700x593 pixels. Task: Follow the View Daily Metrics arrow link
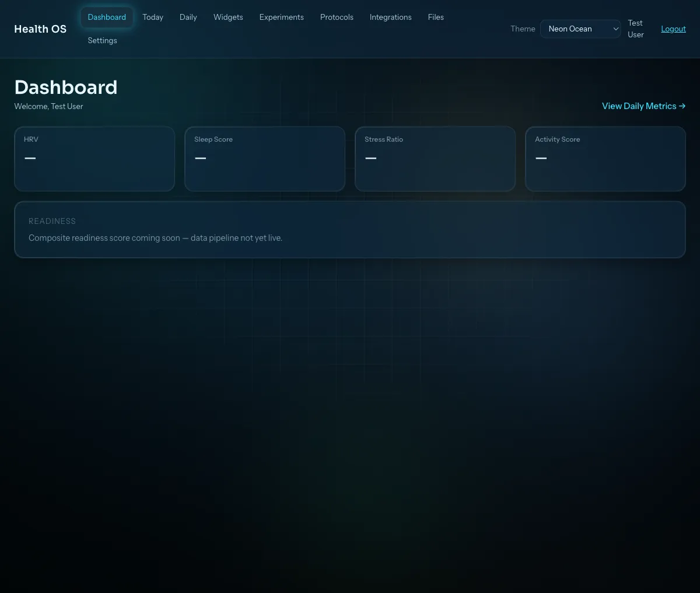click(x=643, y=106)
